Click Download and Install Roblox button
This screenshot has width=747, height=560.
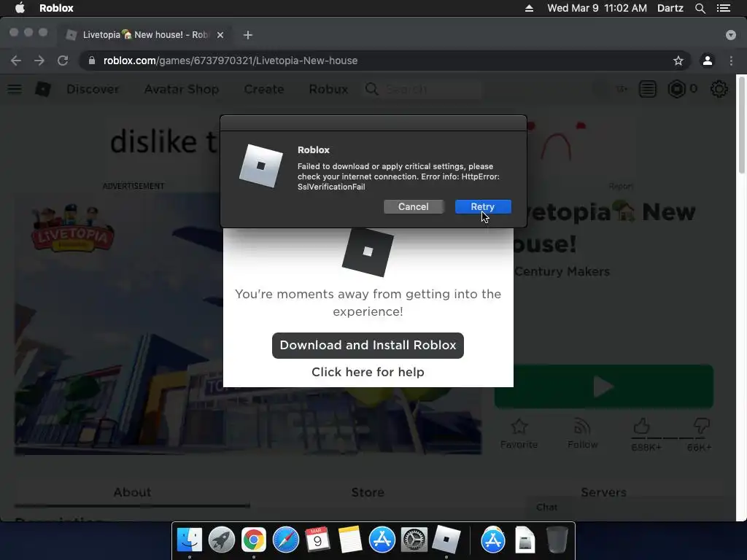click(368, 345)
